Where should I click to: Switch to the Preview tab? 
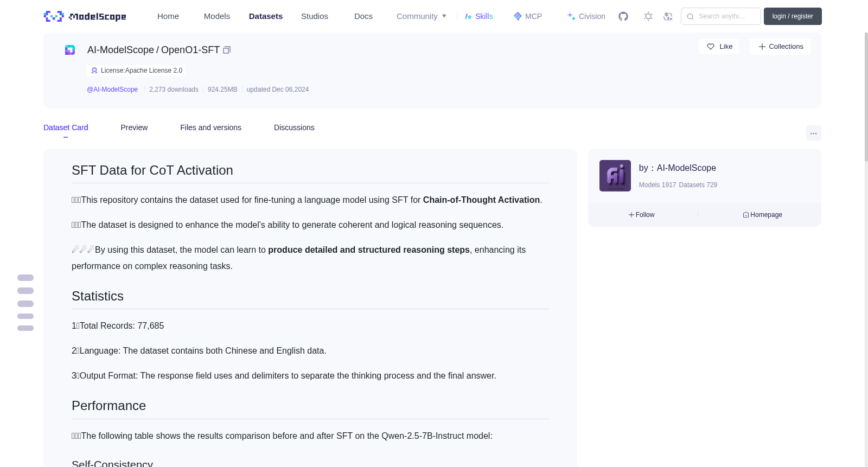click(x=134, y=127)
